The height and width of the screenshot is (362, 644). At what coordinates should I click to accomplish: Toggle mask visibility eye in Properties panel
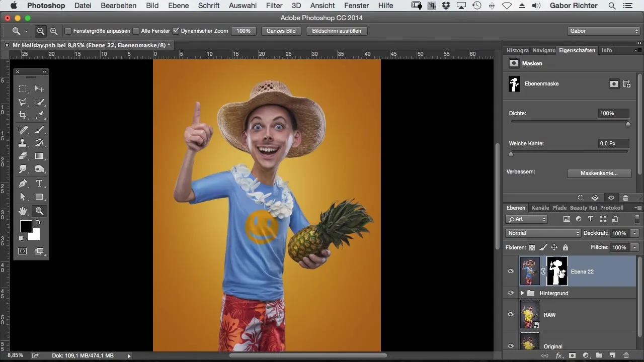pos(611,198)
